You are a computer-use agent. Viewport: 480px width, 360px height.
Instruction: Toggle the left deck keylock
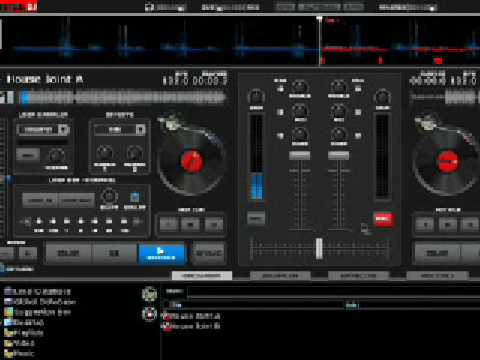click(17, 269)
